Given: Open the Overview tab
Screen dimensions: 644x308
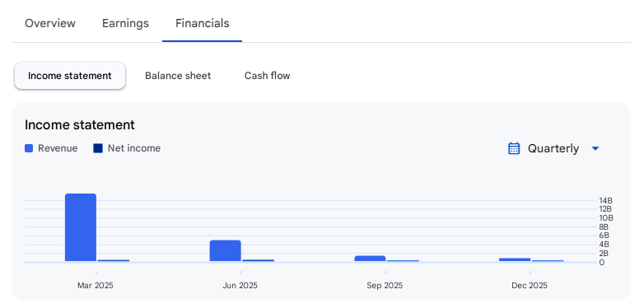Looking at the screenshot, I should click(x=50, y=23).
